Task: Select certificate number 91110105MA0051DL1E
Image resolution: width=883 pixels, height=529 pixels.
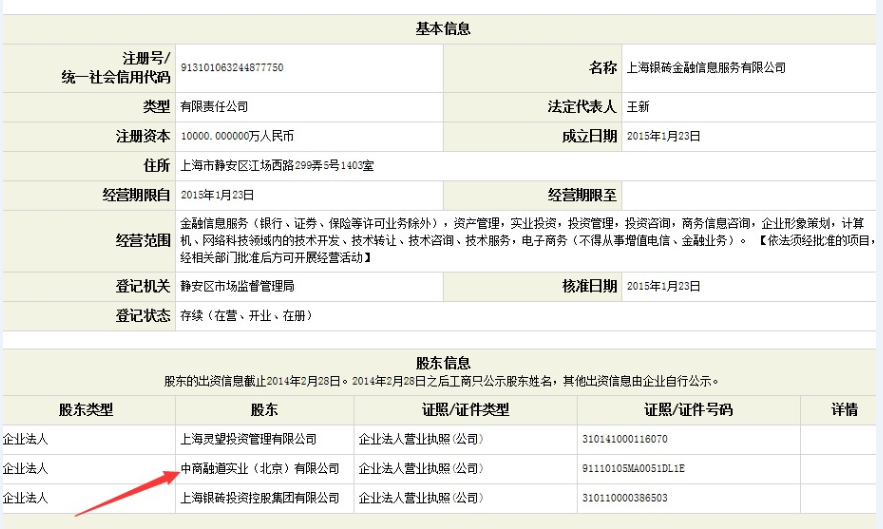Action: pyautogui.click(x=633, y=469)
